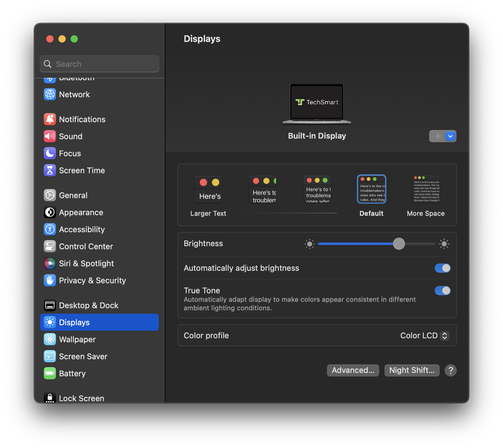Disable Automatically adjust brightness

tap(442, 268)
